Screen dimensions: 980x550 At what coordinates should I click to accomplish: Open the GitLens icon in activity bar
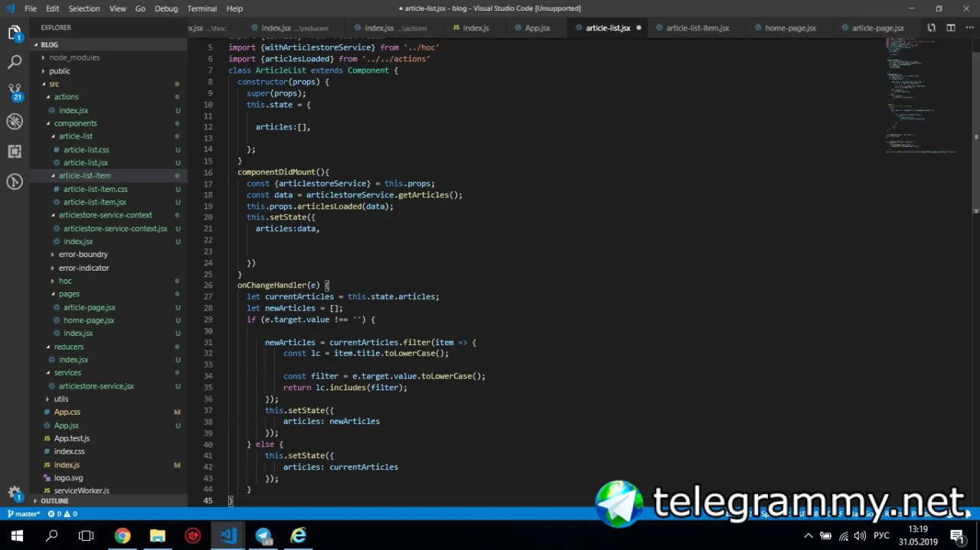pyautogui.click(x=15, y=181)
